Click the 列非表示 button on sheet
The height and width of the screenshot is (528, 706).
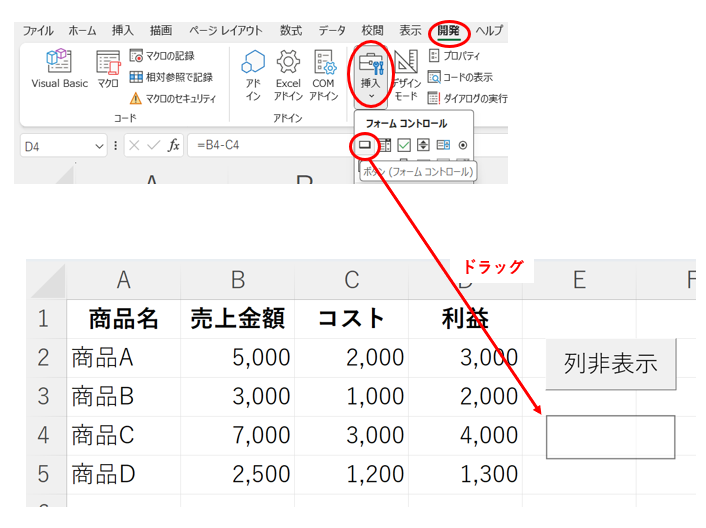tap(610, 364)
